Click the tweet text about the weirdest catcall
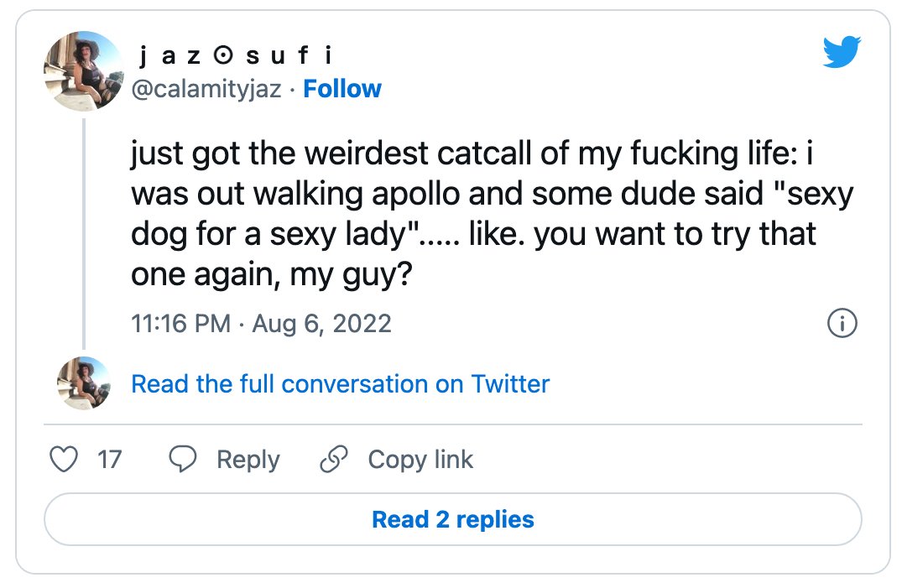 (492, 213)
